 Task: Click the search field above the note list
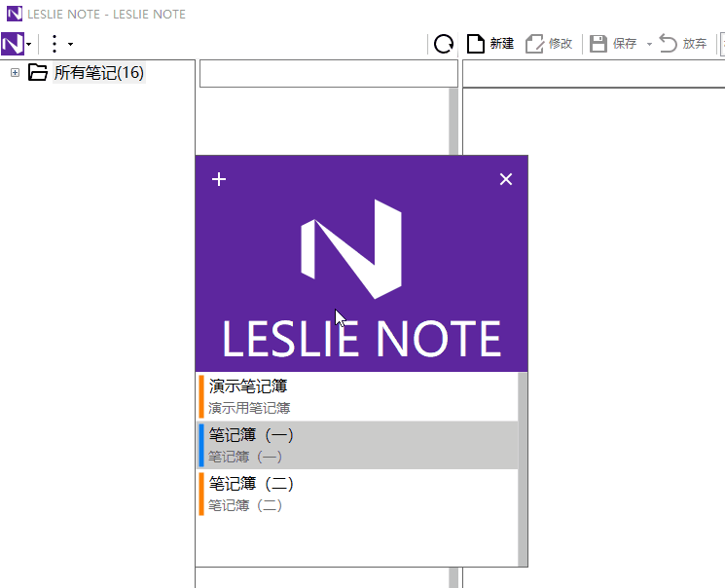pyautogui.click(x=329, y=74)
